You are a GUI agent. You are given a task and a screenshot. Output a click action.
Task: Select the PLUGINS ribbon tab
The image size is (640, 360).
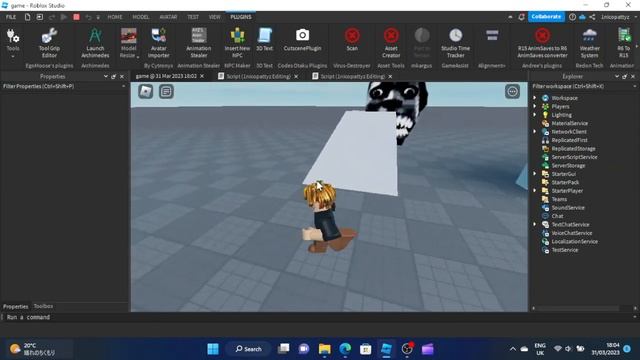tap(241, 17)
